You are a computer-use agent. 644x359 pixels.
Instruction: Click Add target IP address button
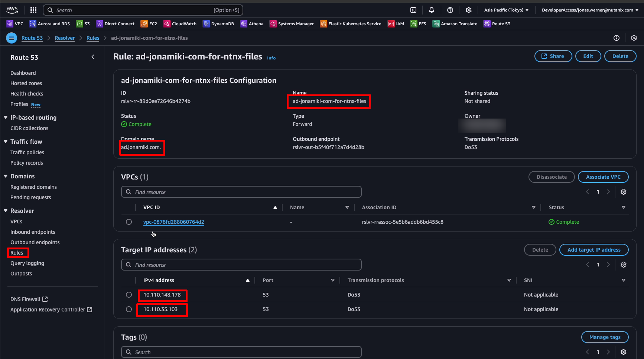click(x=594, y=250)
